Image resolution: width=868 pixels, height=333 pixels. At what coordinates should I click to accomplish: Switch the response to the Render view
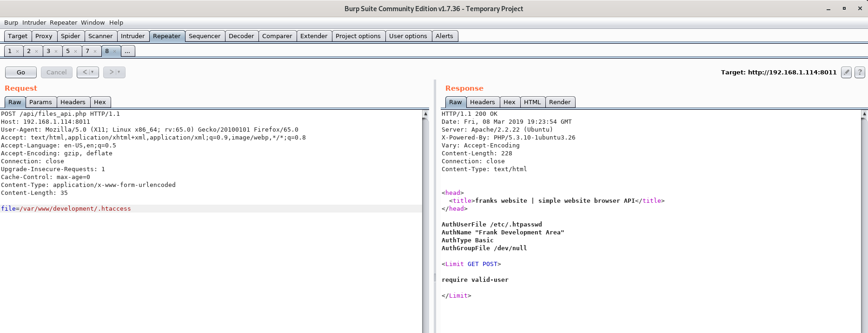pyautogui.click(x=560, y=102)
